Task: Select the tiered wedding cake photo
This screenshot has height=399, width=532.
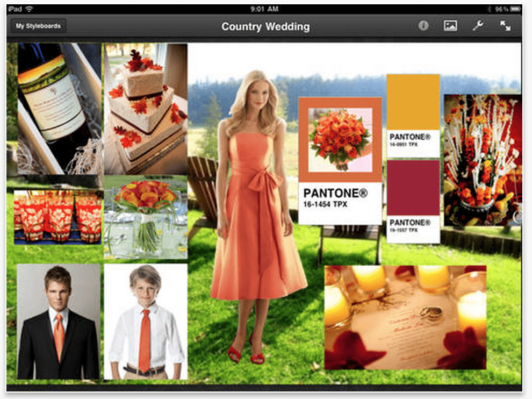Action: coord(145,108)
